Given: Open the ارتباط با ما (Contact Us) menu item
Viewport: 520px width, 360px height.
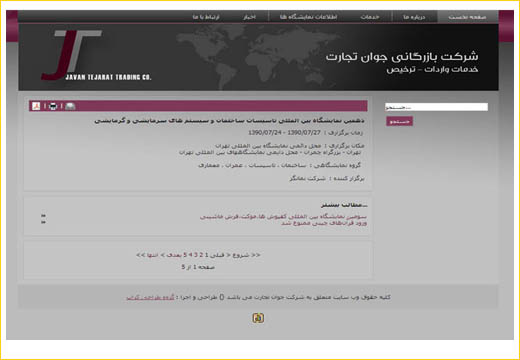Looking at the screenshot, I should coord(206,17).
